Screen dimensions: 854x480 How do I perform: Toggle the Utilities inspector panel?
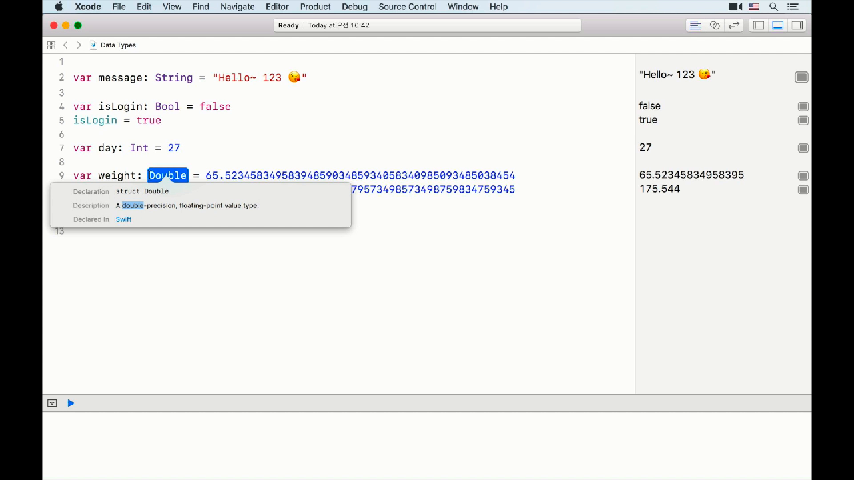(x=797, y=25)
